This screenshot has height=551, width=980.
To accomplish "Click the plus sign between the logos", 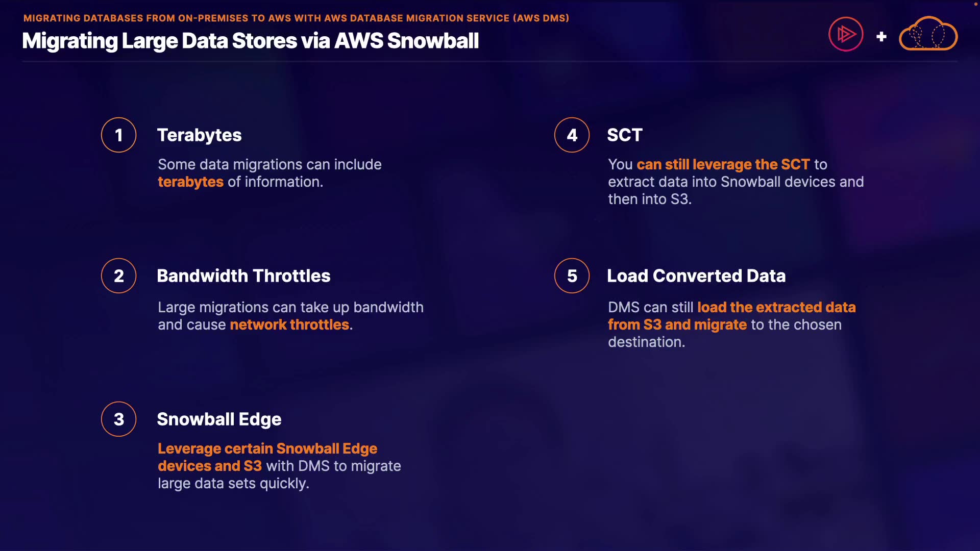I will 881,37.
